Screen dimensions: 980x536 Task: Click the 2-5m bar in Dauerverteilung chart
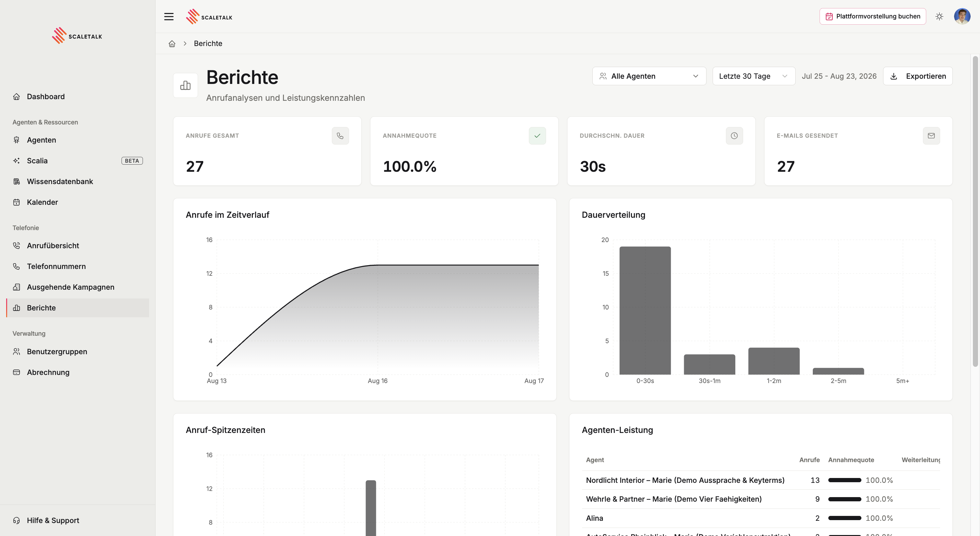tap(838, 371)
